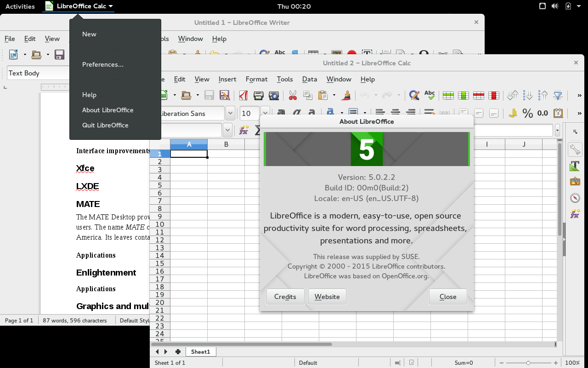The width and height of the screenshot is (588, 368).
Task: Expand the Paste options dropdown arrow
Action: (x=334, y=96)
